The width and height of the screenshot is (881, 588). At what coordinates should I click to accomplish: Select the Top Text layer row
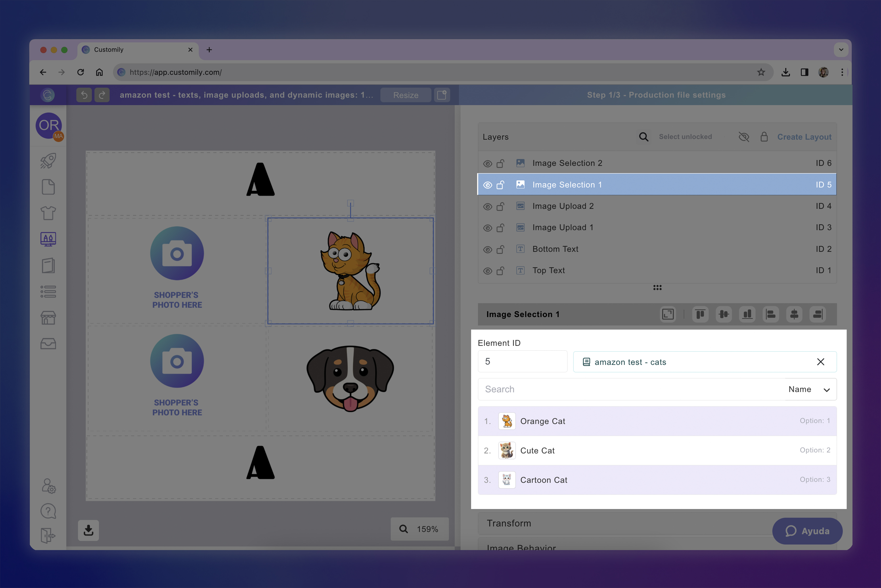point(657,270)
